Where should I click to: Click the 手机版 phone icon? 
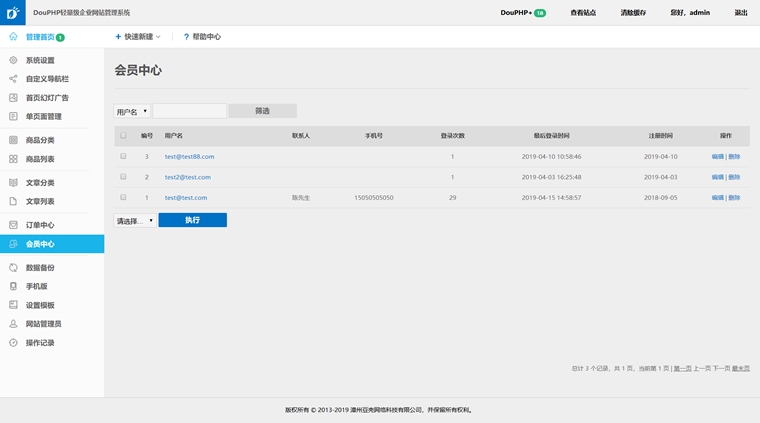[x=13, y=286]
